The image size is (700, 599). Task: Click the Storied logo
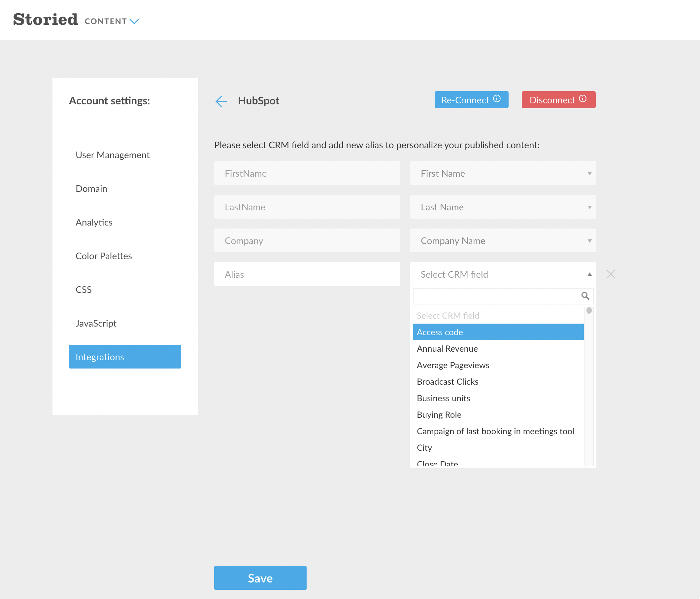click(x=46, y=19)
